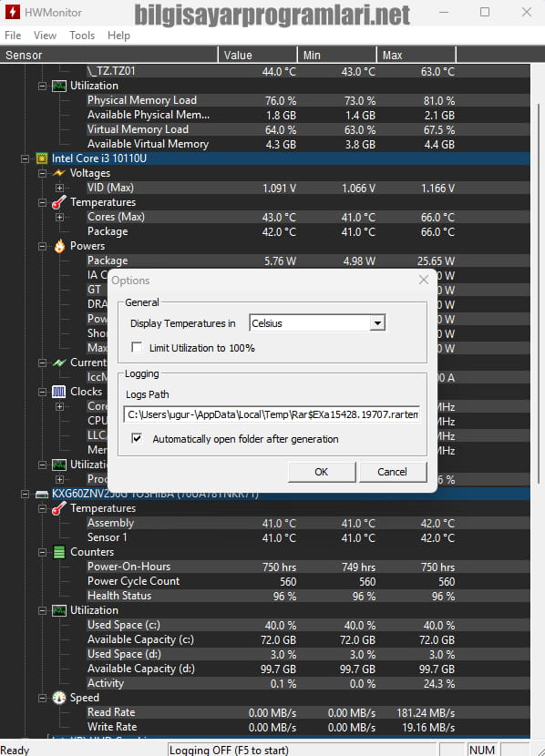Screen dimensions: 545x756
Task: Click the Powers flame icon
Action: point(59,246)
